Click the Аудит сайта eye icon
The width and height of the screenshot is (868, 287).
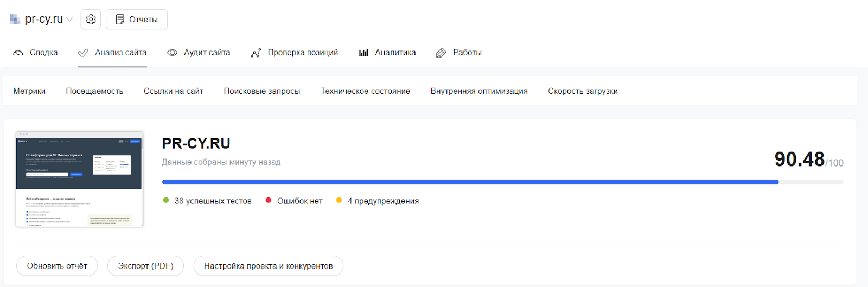pos(172,53)
